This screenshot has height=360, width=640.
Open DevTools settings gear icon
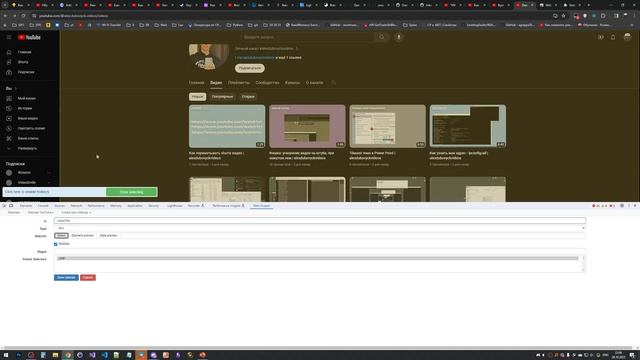pyautogui.click(x=622, y=206)
